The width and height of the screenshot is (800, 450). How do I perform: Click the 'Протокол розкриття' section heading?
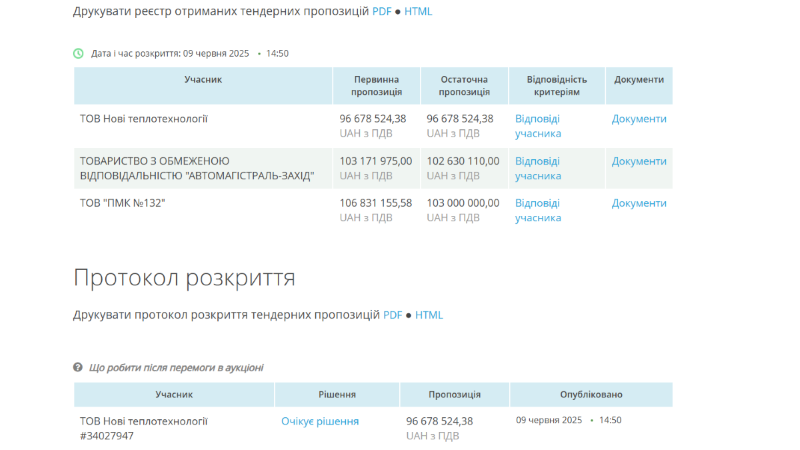184,278
